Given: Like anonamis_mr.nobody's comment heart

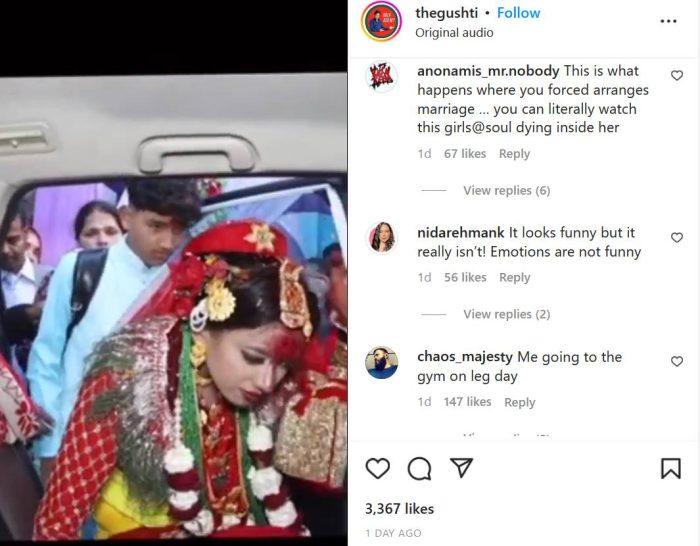Looking at the screenshot, I should click(677, 75).
